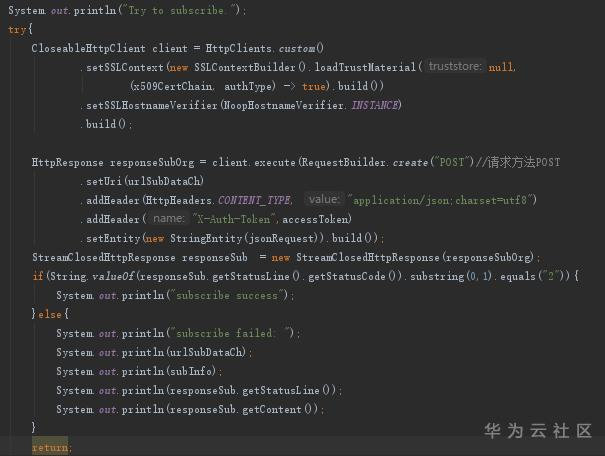Click the x509CertChain lambda parameter
This screenshot has height=456, width=605.
pyautogui.click(x=172, y=86)
